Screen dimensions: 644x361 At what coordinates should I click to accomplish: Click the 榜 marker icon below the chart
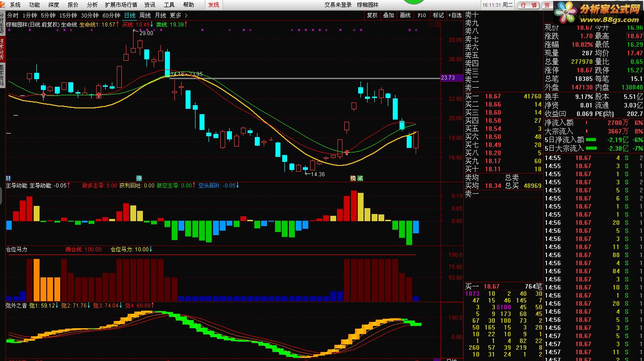353,178
